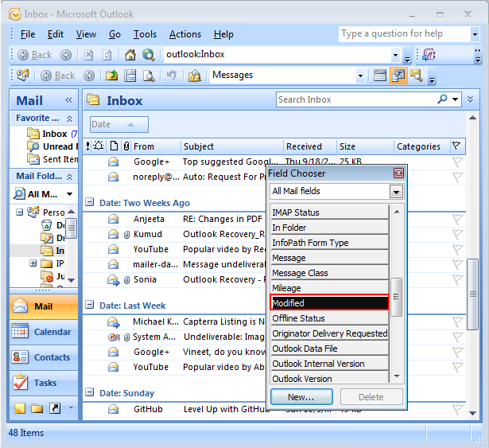Select the Message Class field
Viewport: 489px width, 448px height.
point(330,273)
